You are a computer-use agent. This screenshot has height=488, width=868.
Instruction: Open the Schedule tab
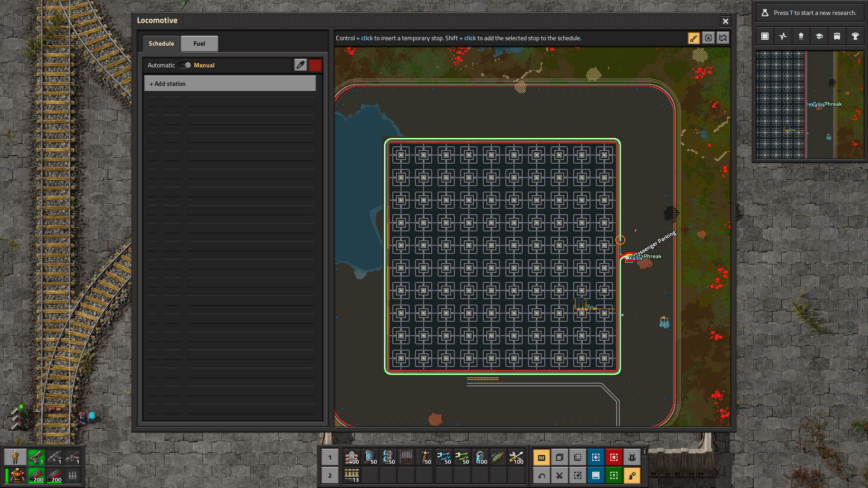click(161, 43)
